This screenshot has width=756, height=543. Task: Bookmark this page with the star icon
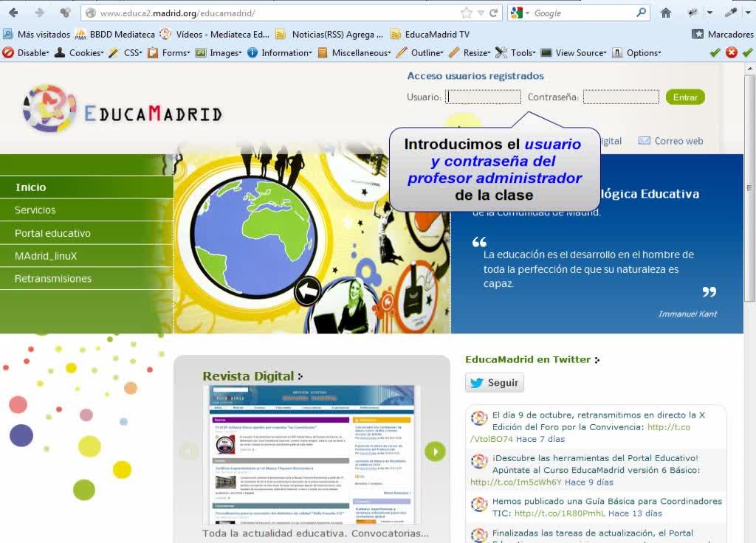pyautogui.click(x=467, y=13)
